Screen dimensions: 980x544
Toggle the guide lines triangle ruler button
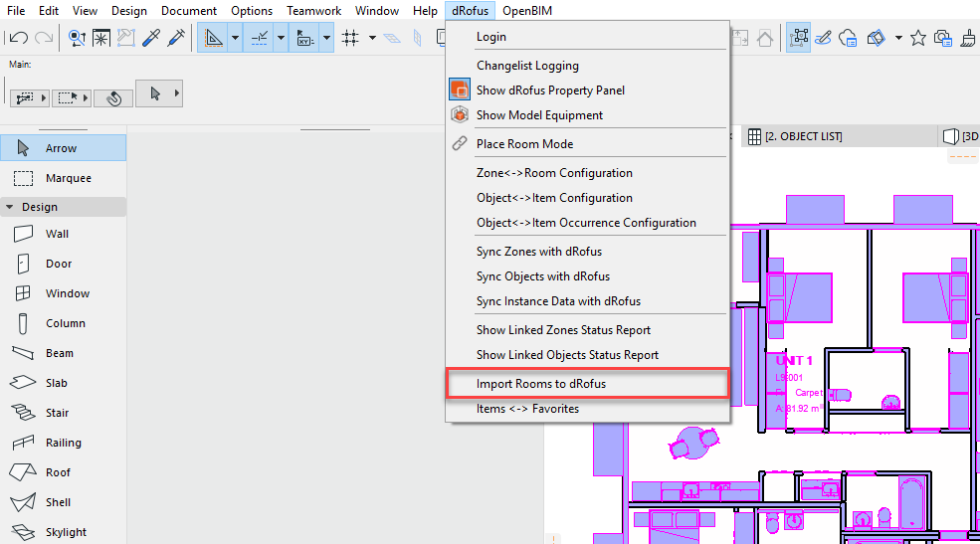tap(213, 38)
